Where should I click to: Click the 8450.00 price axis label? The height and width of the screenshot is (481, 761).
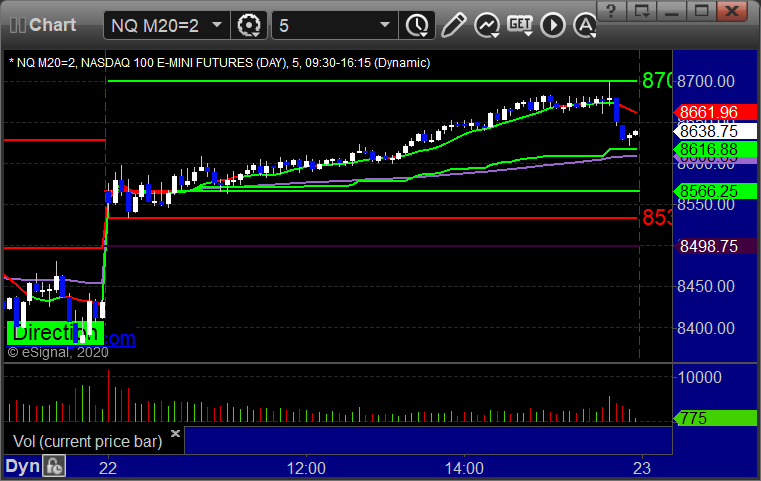coord(706,286)
